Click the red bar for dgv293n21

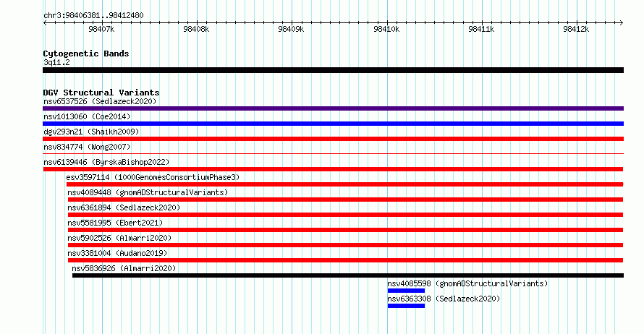point(333,139)
